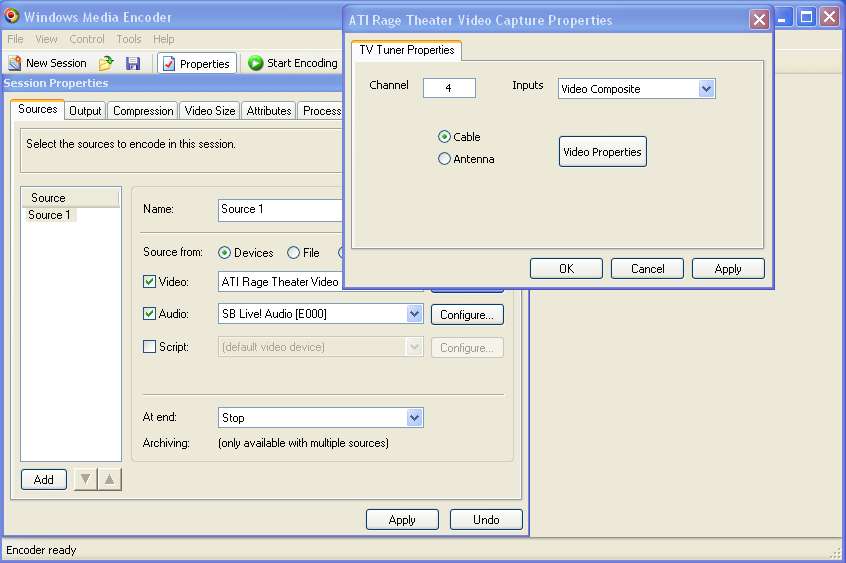Viewport: 846px width, 563px height.
Task: Click the ATI Rage Theater Video device field
Action: [x=281, y=282]
